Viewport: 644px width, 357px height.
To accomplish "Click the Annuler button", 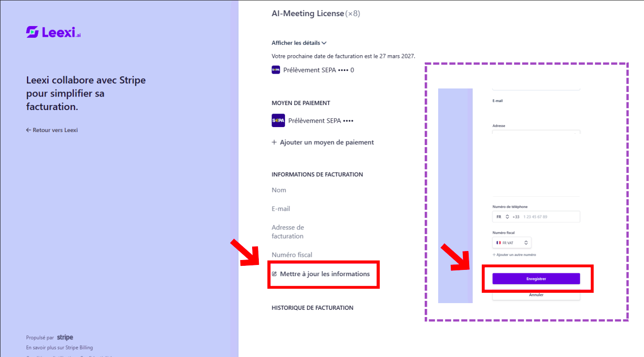I will (536, 295).
